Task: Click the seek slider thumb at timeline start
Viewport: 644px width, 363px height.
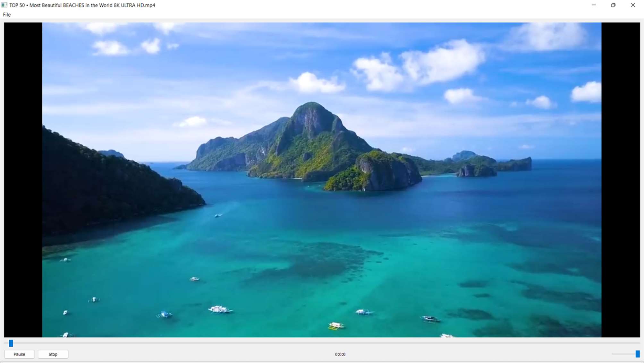Action: pyautogui.click(x=10, y=343)
